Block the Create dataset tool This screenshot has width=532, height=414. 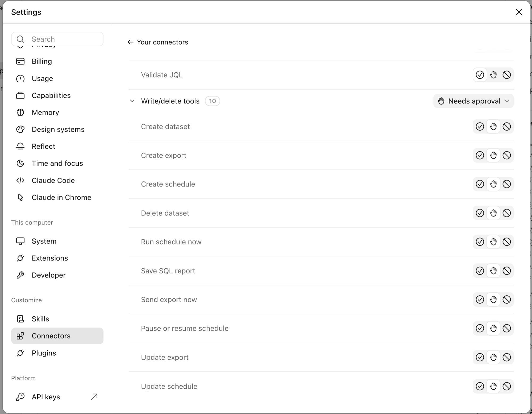coord(507,127)
